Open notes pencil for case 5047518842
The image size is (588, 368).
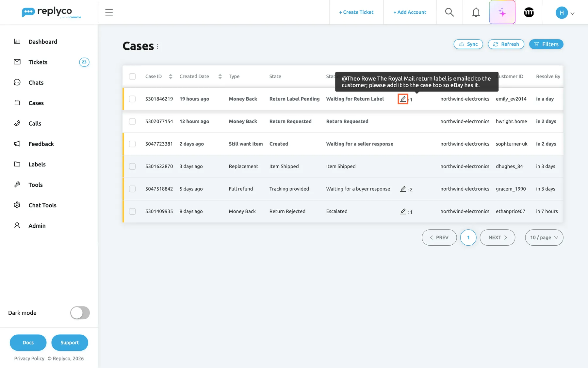pos(403,189)
